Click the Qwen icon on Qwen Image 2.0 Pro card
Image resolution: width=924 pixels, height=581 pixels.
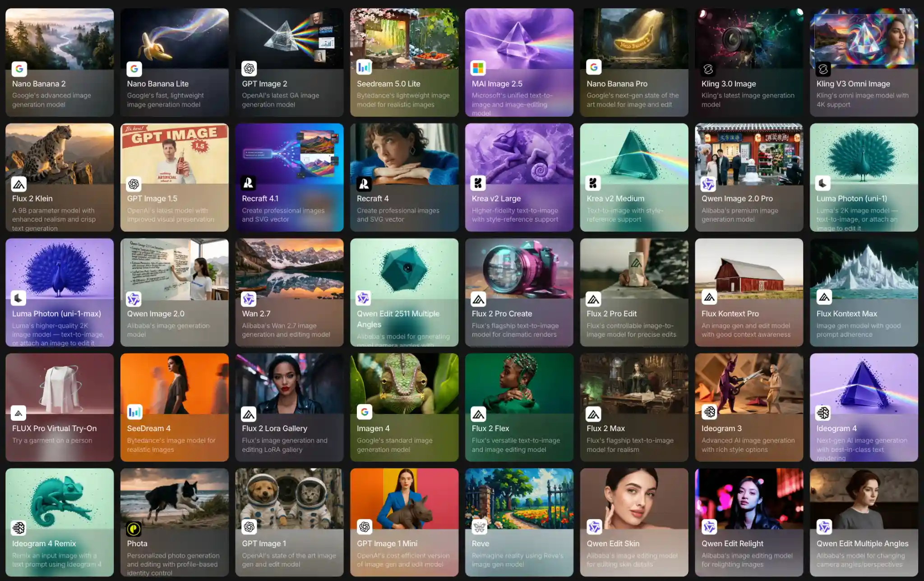tap(708, 184)
